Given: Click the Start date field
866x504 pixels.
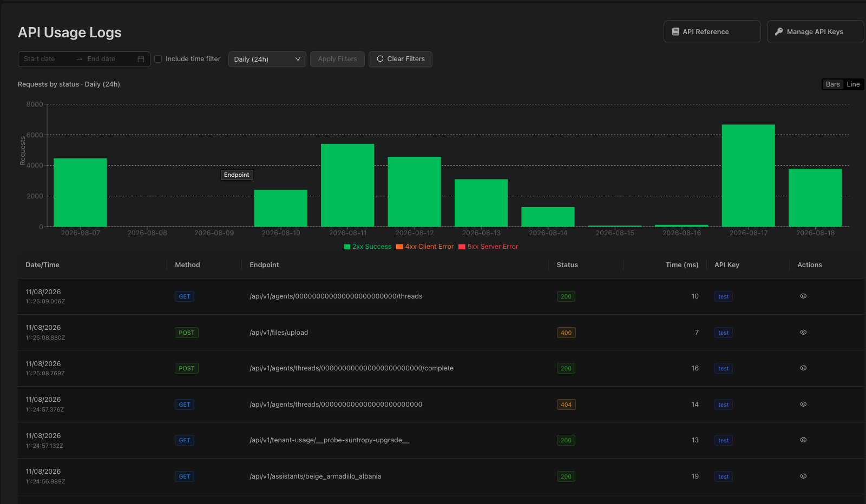Looking at the screenshot, I should pos(46,59).
